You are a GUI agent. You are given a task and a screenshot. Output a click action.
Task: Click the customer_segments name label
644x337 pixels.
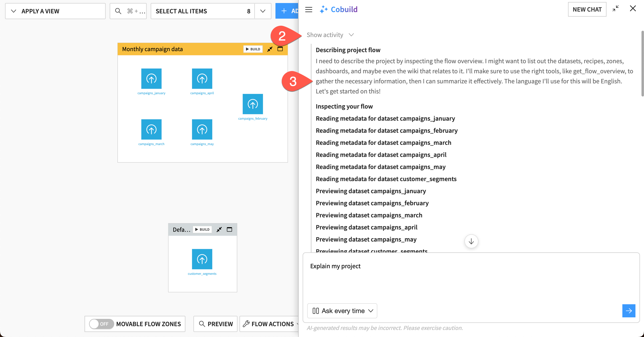click(202, 274)
